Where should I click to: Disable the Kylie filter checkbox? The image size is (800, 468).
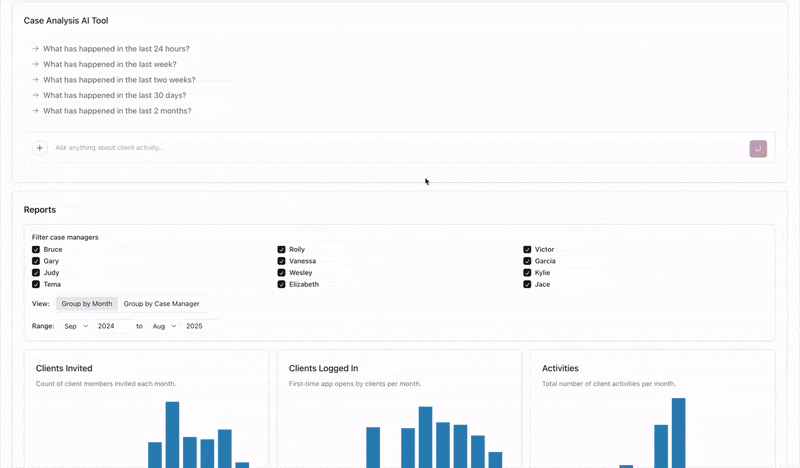527,273
